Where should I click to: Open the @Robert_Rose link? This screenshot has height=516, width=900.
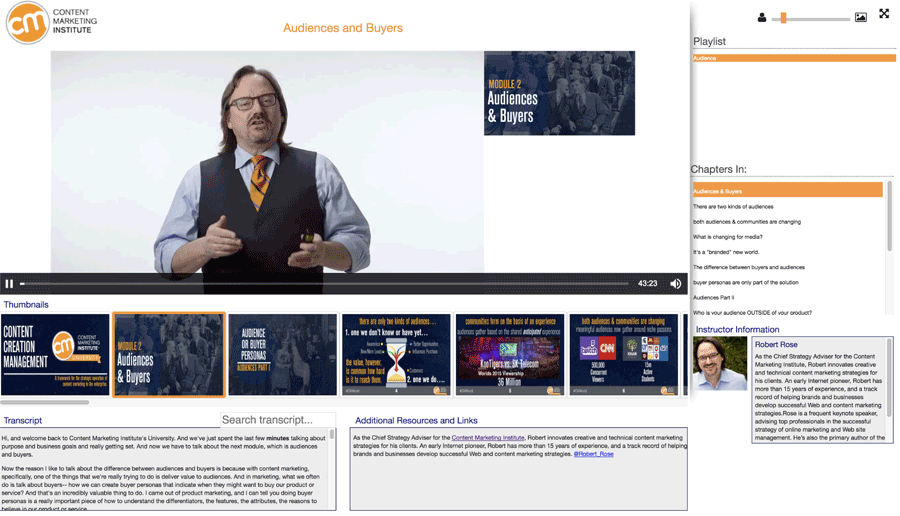click(x=593, y=453)
